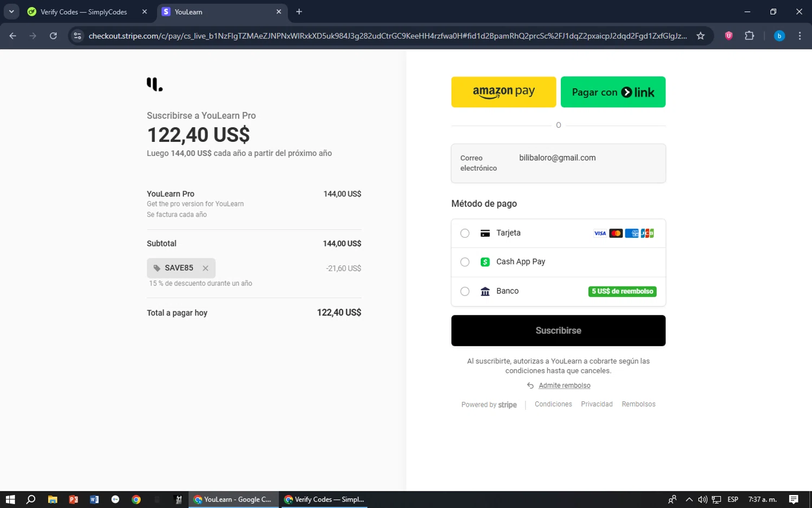Click the email field showing bilibaloro@gmail.com
The width and height of the screenshot is (812, 508).
pos(558,163)
